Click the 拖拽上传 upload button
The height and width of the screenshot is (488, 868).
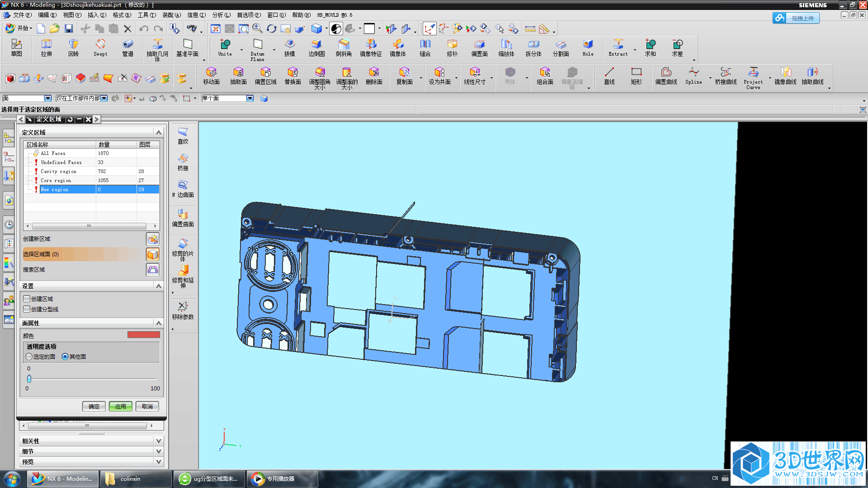point(796,18)
